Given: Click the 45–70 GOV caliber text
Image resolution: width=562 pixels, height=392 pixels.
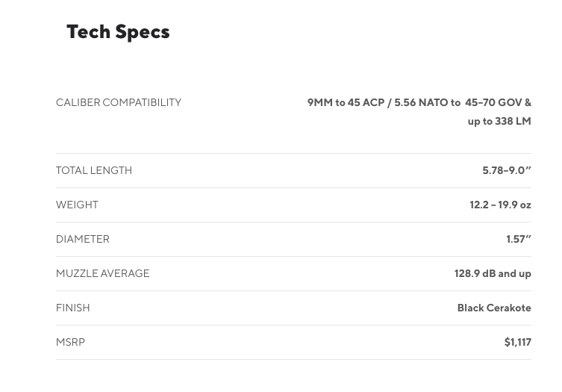Looking at the screenshot, I should point(493,102).
